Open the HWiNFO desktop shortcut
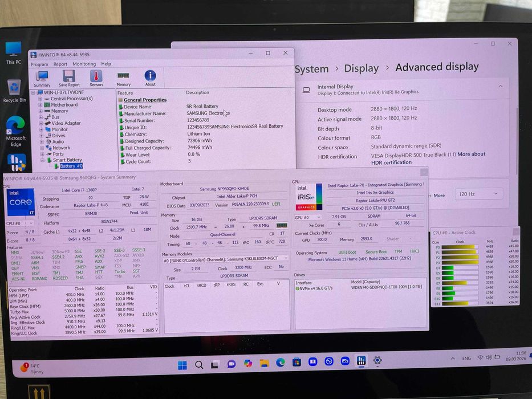Viewport: 532px width, 399px height. [17, 162]
